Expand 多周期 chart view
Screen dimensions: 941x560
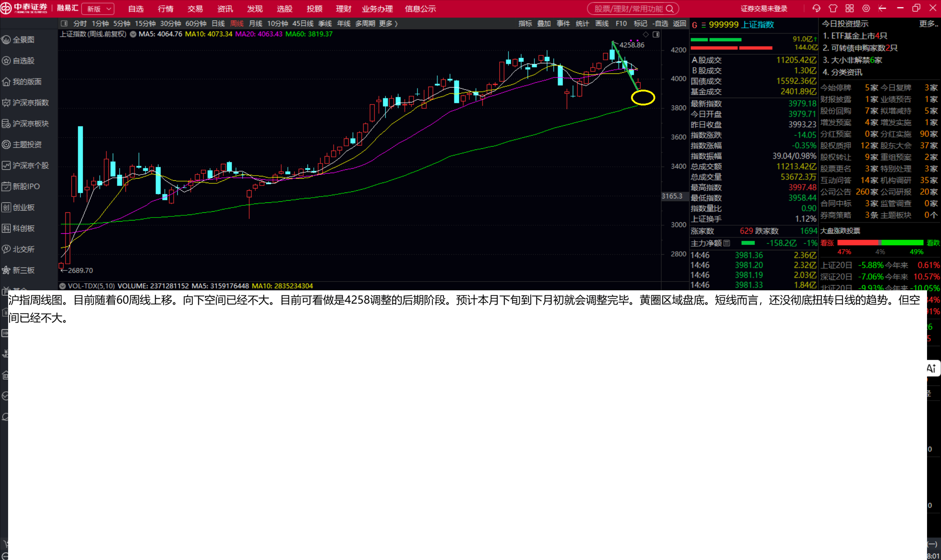(365, 24)
